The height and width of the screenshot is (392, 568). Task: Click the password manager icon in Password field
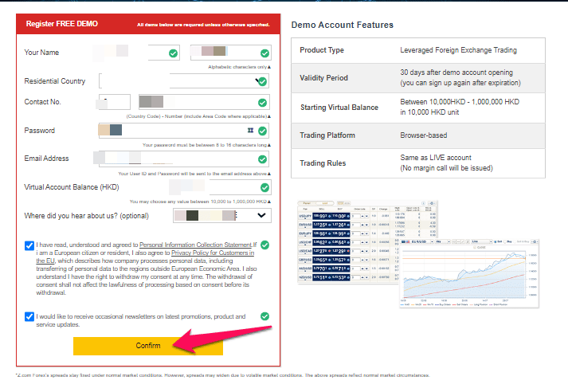pyautogui.click(x=250, y=130)
